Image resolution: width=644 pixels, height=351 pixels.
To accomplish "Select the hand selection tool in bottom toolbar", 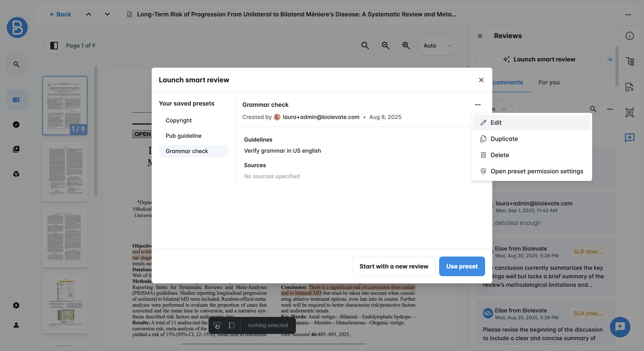I will click(217, 325).
